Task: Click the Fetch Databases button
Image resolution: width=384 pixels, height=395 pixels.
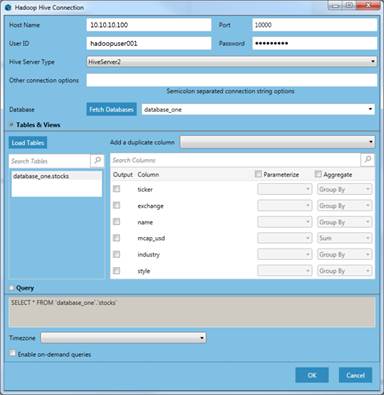Action: point(111,109)
